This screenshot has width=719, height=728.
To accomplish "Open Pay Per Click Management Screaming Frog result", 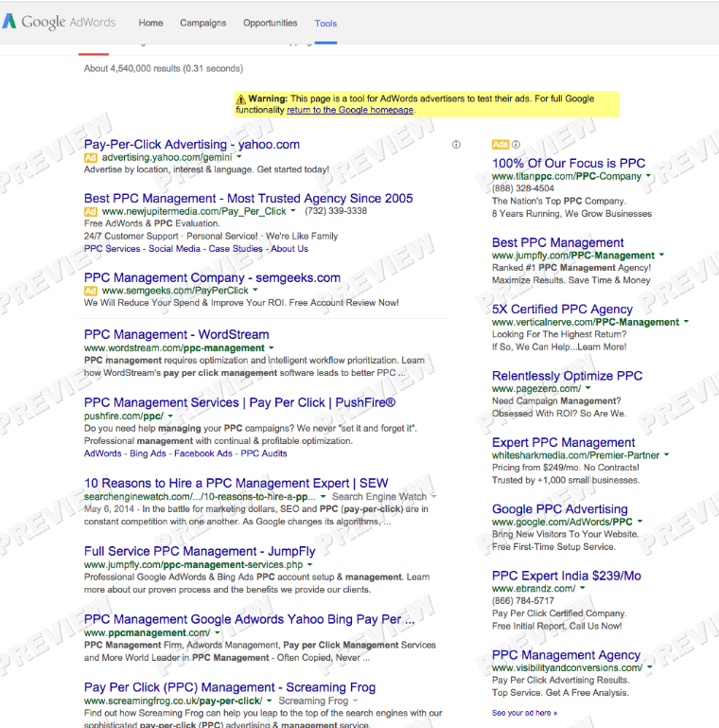I will point(230,687).
